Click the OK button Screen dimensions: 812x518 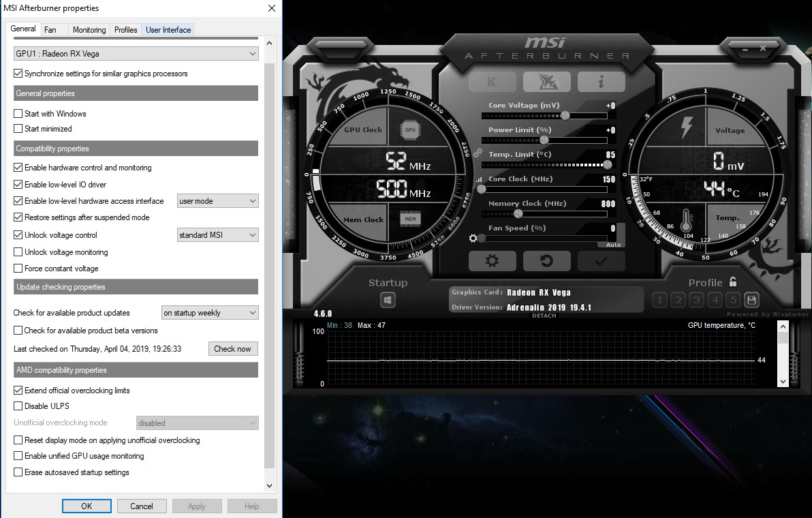87,506
